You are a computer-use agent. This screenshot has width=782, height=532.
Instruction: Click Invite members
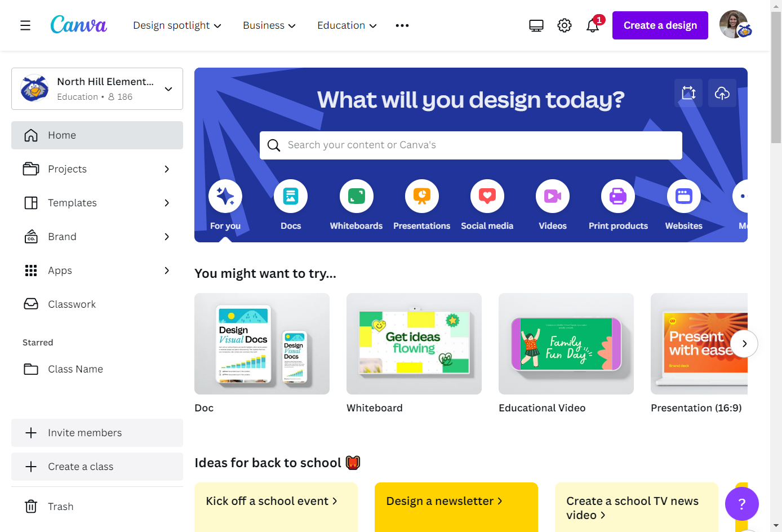(x=97, y=433)
